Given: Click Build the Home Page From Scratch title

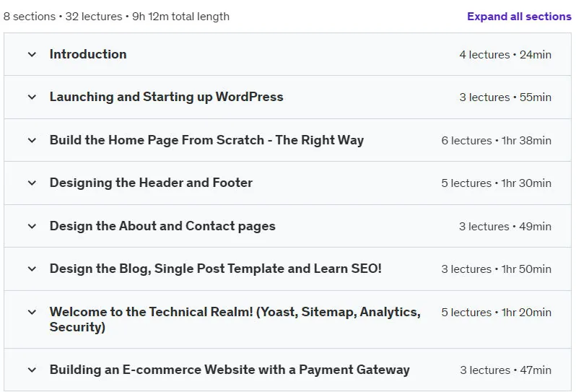Looking at the screenshot, I should tap(207, 140).
